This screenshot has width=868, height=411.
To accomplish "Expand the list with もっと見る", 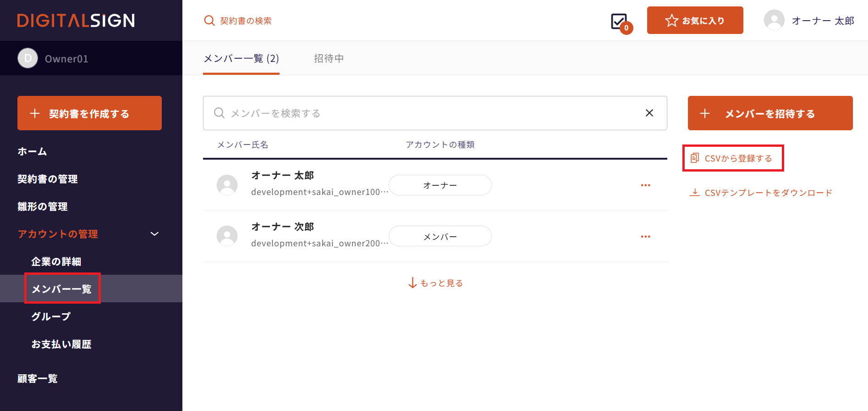I will coord(436,283).
